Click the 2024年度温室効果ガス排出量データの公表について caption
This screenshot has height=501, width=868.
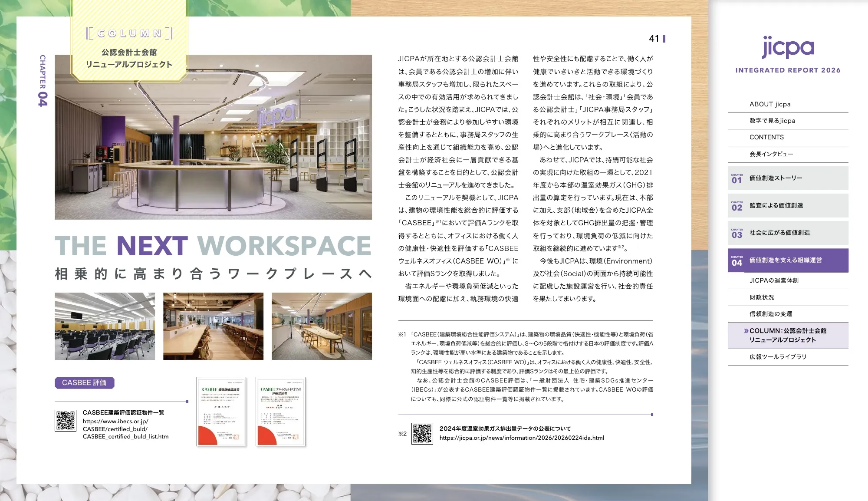click(x=505, y=428)
